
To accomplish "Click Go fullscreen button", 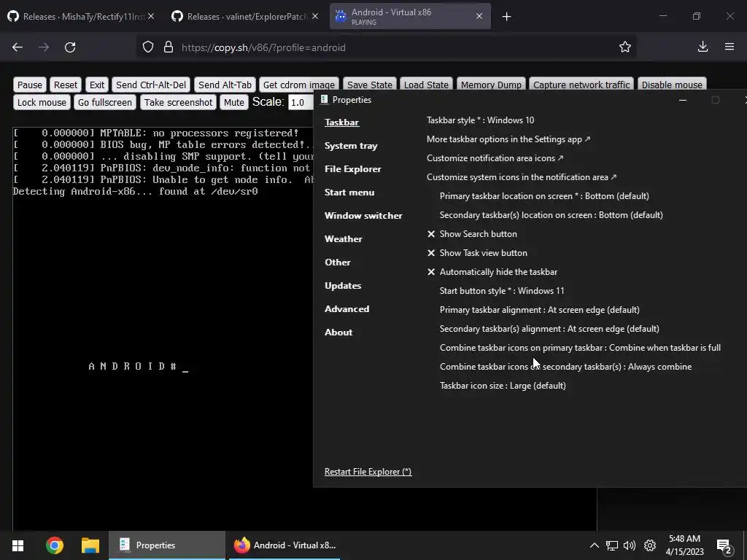I will (x=105, y=102).
